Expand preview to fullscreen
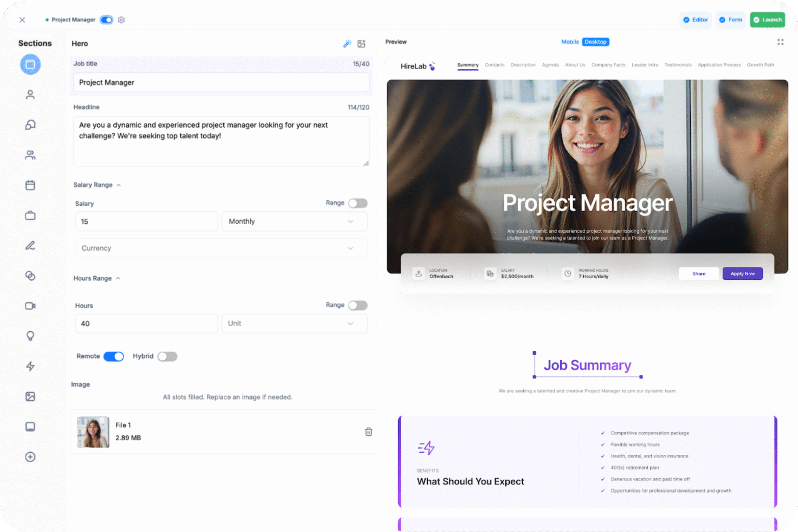Image resolution: width=798 pixels, height=532 pixels. [780, 42]
